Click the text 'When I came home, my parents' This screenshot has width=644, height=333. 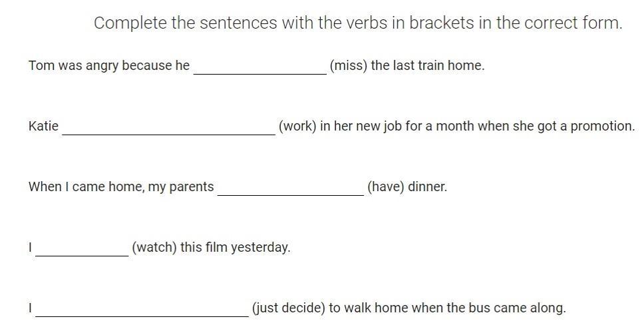tap(121, 186)
